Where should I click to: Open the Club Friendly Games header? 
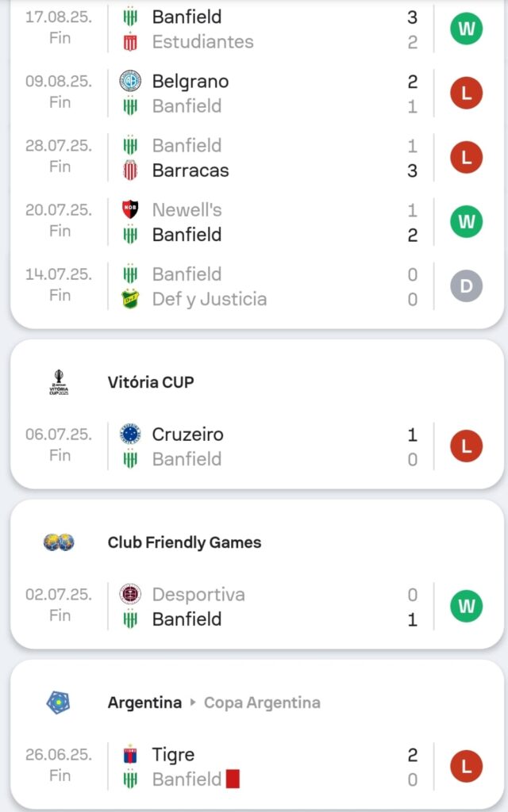click(x=184, y=542)
